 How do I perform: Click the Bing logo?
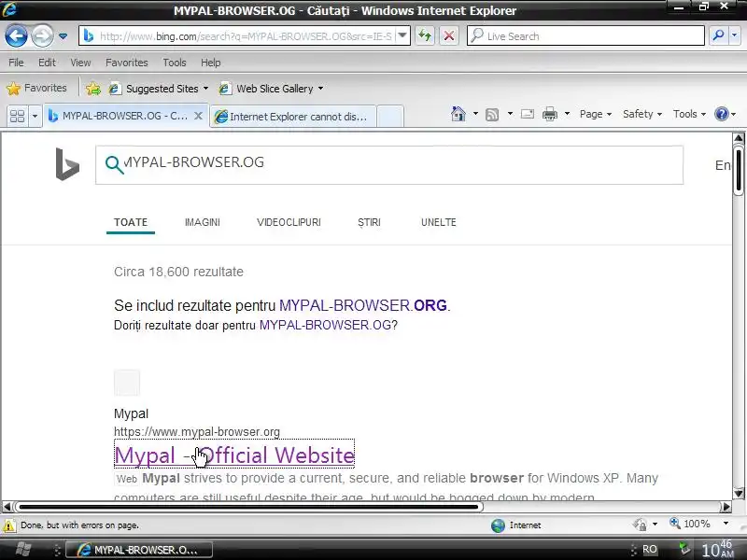67,164
